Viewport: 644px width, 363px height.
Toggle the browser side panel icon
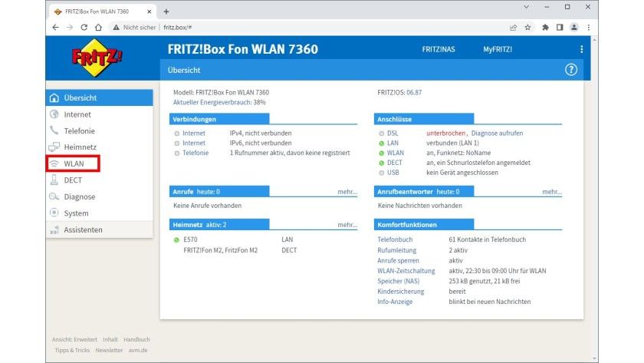(560, 28)
